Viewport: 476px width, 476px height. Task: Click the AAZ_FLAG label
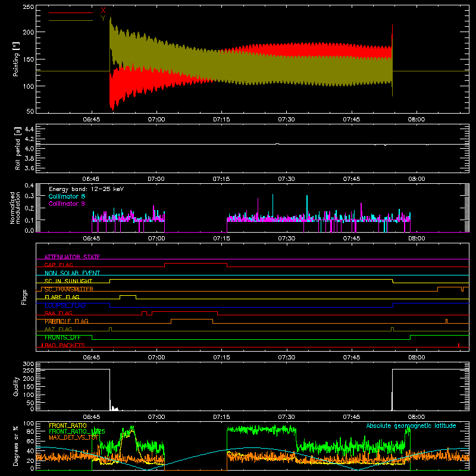pos(58,329)
